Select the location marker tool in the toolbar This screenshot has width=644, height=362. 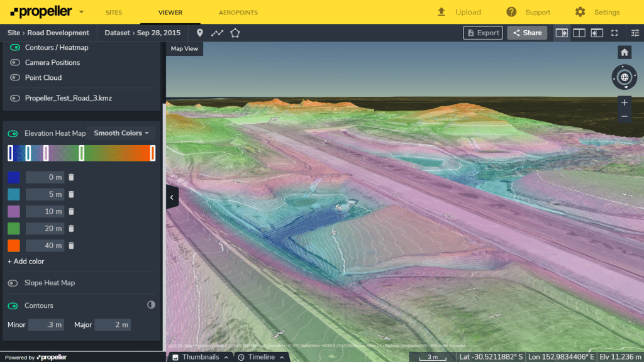click(199, 33)
